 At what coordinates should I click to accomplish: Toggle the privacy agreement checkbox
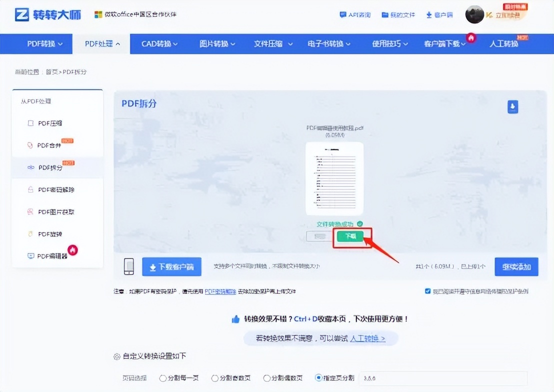427,291
